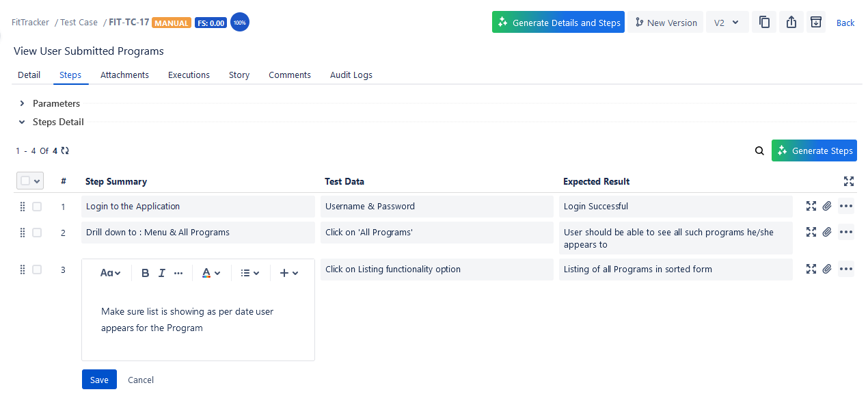Tick the checkbox next to step 3

[x=37, y=270]
